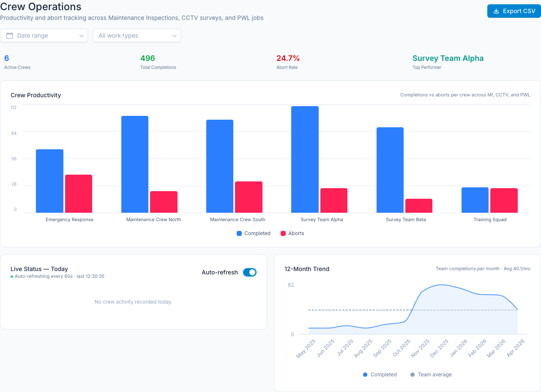Click the May 2025 axis label
Screen dimensions: 541x392
pyautogui.click(x=306, y=348)
